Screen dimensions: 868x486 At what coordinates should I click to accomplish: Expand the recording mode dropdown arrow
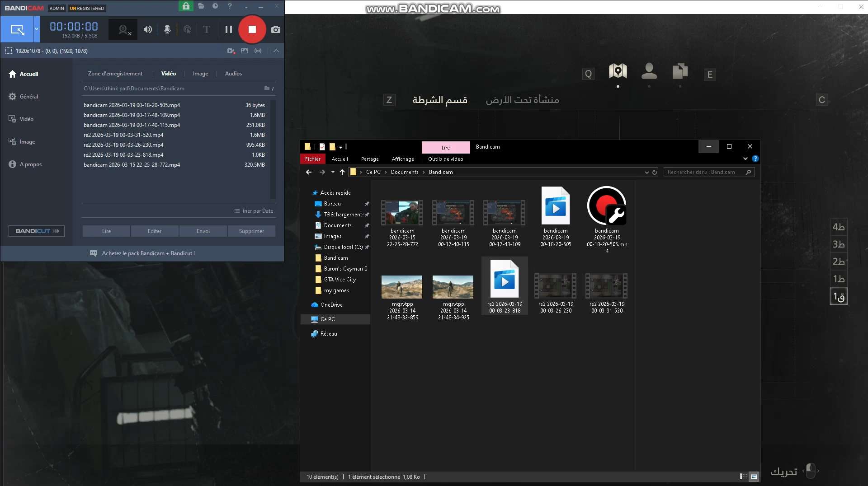point(37,29)
